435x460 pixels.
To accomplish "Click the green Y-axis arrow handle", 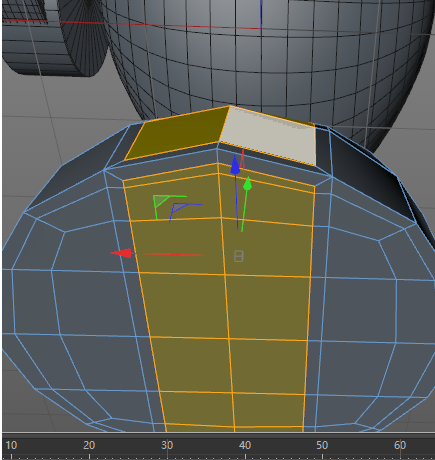I will pyautogui.click(x=247, y=184).
